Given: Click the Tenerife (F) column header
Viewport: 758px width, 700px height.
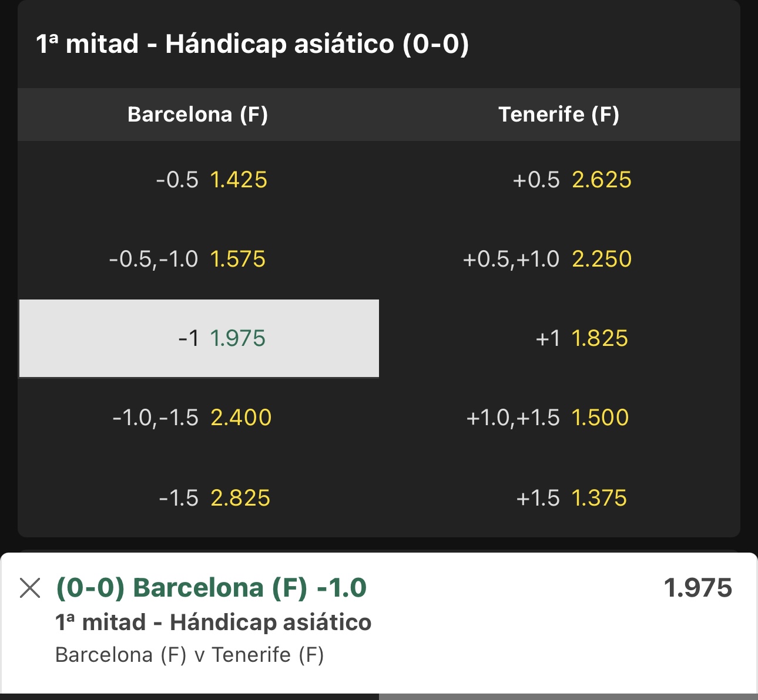Looking at the screenshot, I should (559, 114).
